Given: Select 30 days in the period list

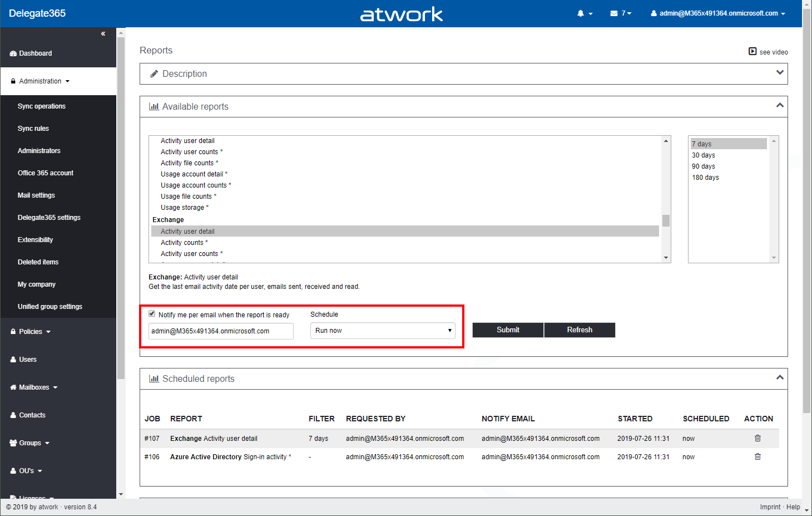Looking at the screenshot, I should (704, 155).
